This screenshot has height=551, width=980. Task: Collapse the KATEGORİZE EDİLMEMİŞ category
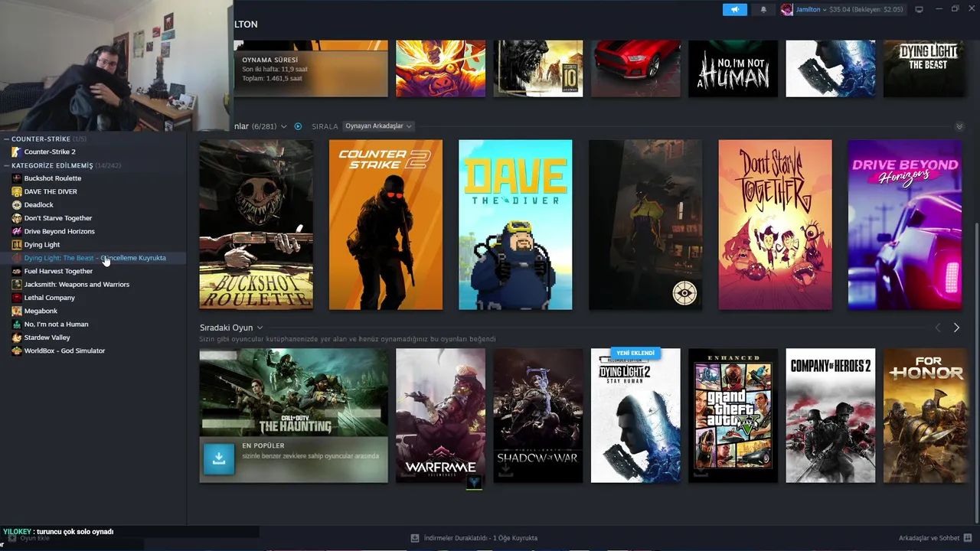click(6, 165)
